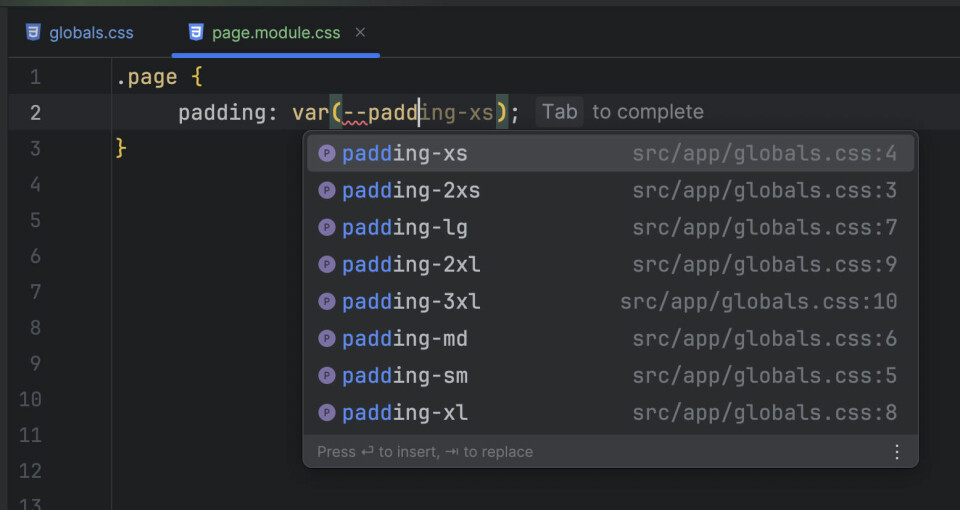Choose padding-xl completion suggestion
Image resolution: width=960 pixels, height=510 pixels.
click(610, 413)
